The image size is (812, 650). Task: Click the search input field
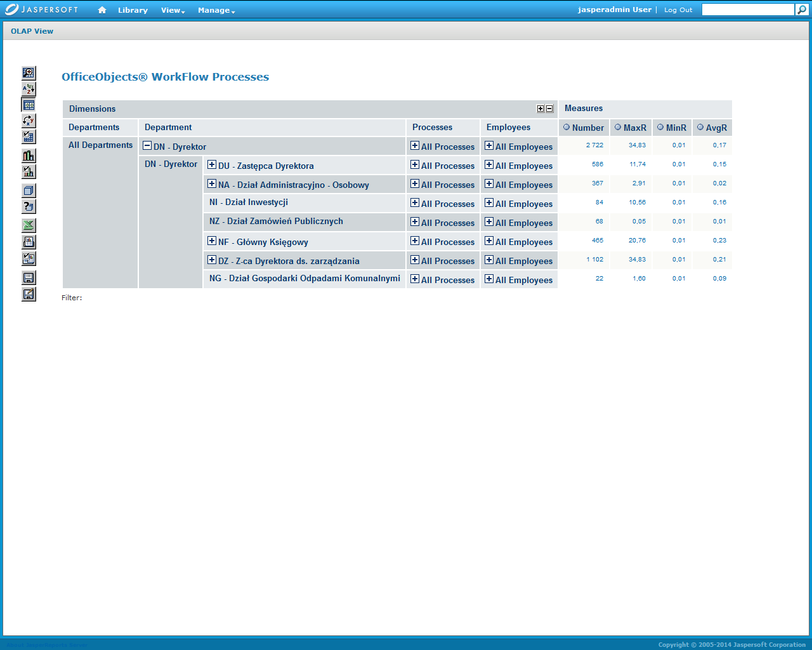pyautogui.click(x=747, y=10)
